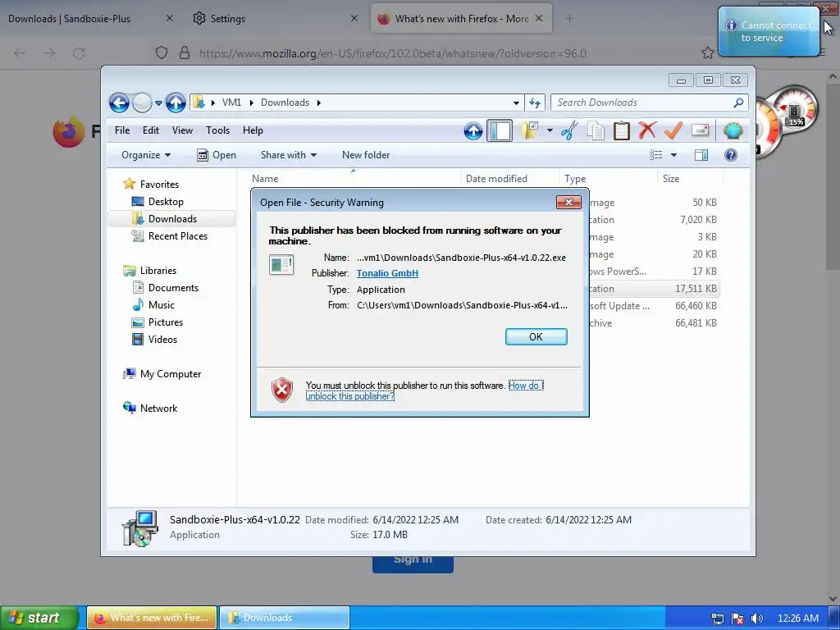Expand the Share with dropdown
This screenshot has height=630, width=840.
point(288,155)
